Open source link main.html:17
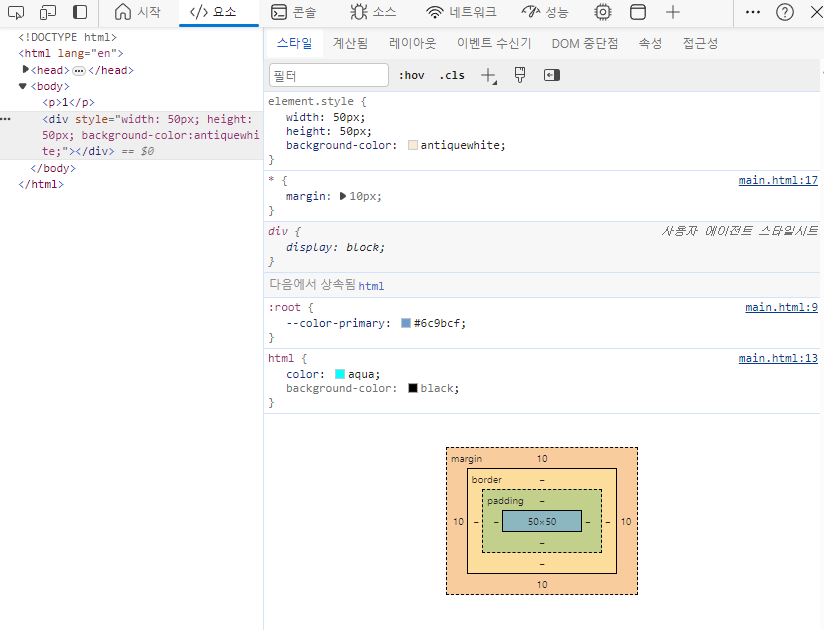Viewport: 824px width, 630px height. pyautogui.click(x=778, y=180)
